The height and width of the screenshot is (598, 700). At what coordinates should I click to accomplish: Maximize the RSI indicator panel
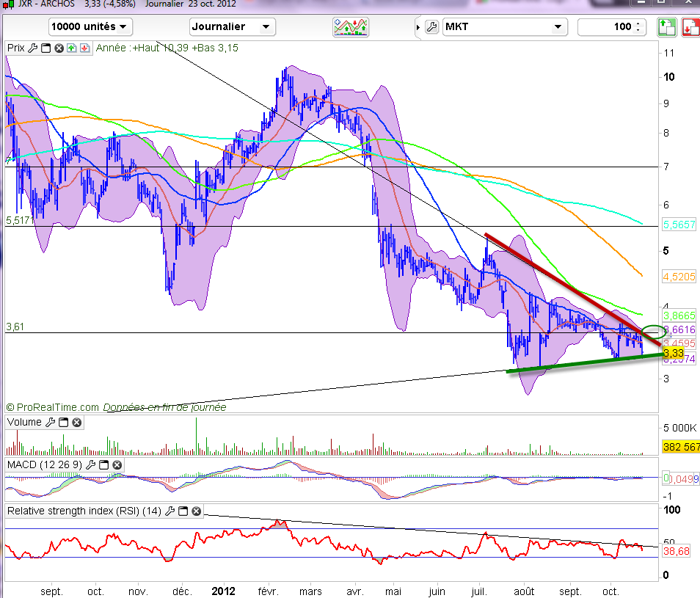coord(184,511)
